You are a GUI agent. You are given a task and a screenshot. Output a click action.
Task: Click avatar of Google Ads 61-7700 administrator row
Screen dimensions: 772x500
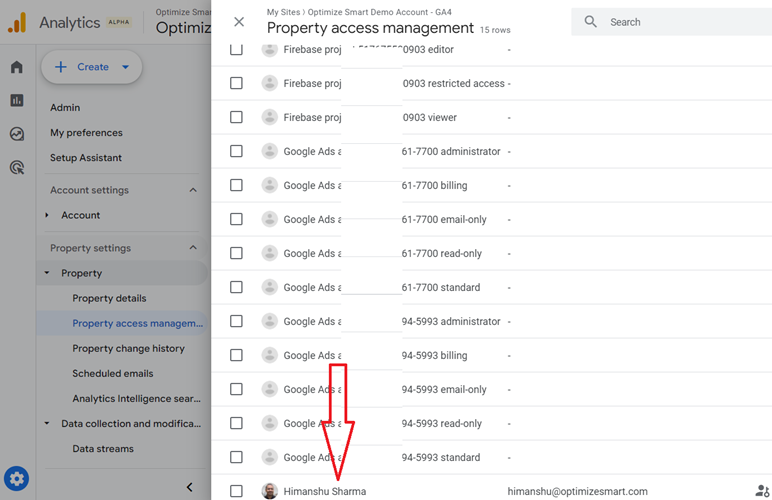click(x=269, y=151)
